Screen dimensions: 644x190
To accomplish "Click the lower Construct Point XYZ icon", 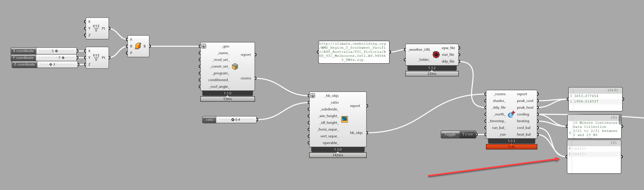I will (96, 57).
